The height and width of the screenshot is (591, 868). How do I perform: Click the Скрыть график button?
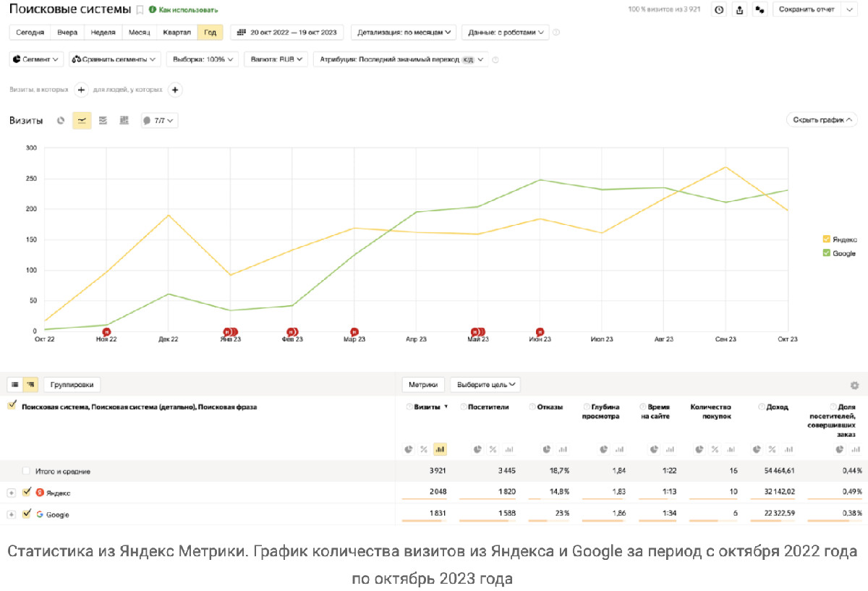[x=822, y=120]
